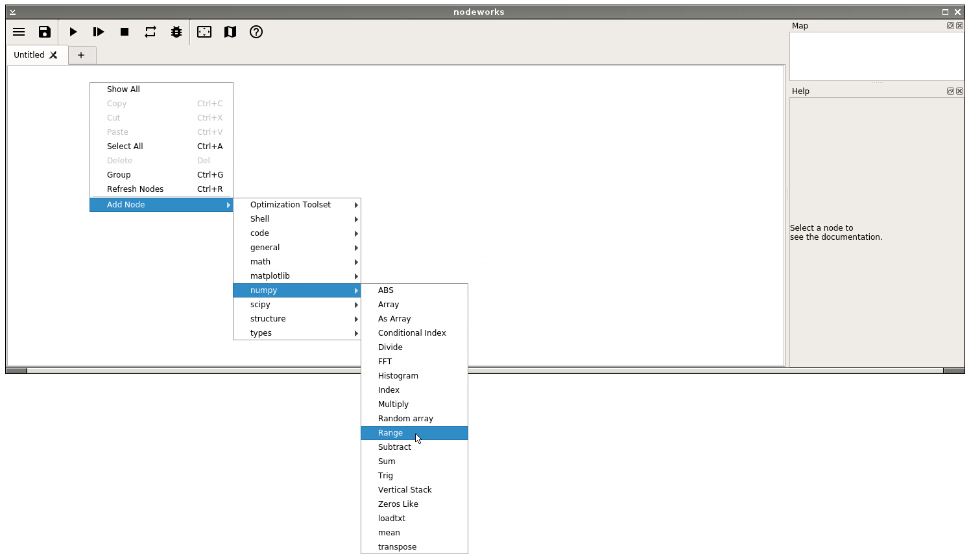Click the save icon in toolbar
Screen dimensions: 971x560
[45, 32]
